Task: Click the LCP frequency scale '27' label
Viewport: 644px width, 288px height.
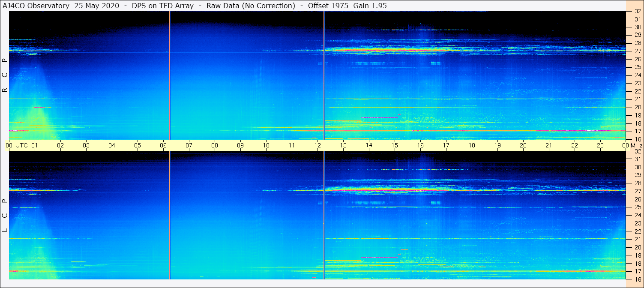Action: click(637, 191)
